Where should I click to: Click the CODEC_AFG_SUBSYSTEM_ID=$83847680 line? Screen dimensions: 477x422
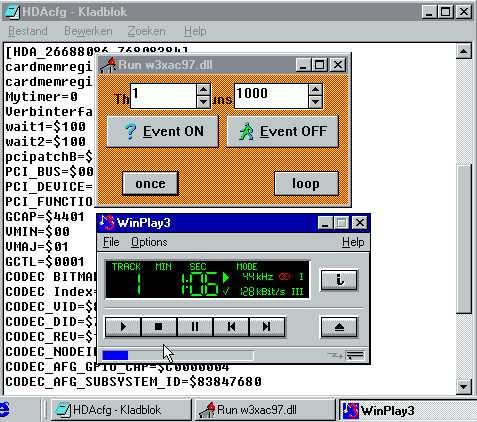133,382
